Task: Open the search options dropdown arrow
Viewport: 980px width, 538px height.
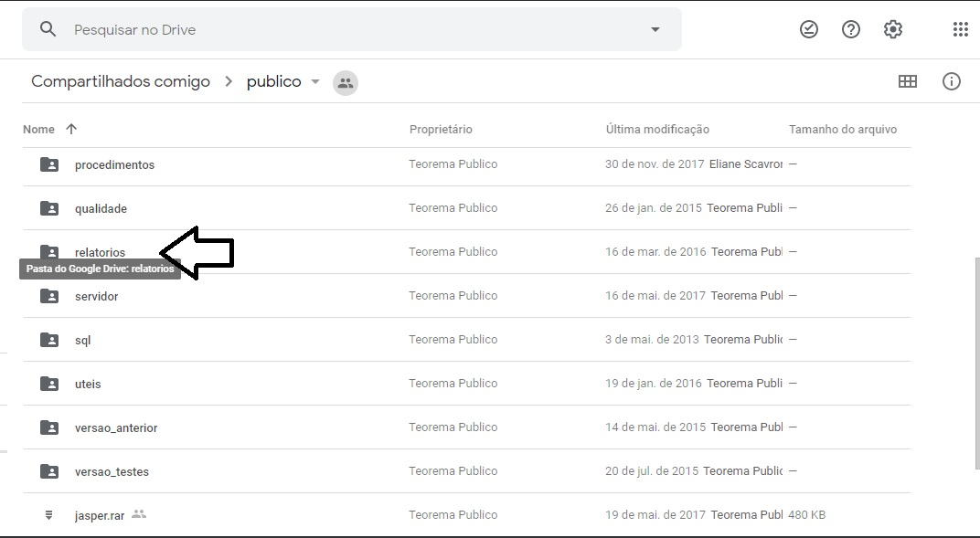Action: coord(655,29)
